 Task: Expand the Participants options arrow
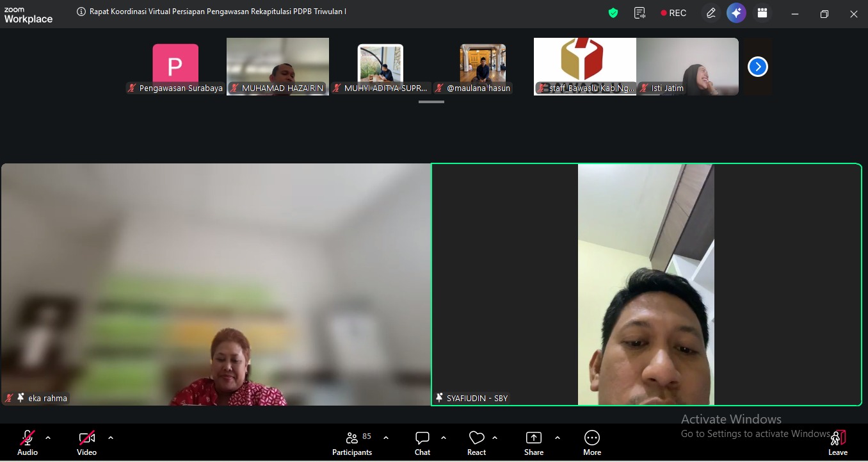[386, 438]
